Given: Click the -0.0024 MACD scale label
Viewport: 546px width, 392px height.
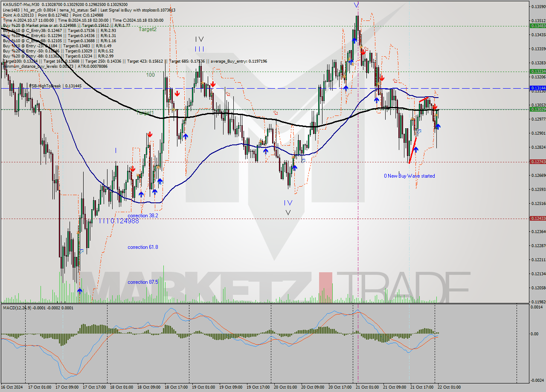Looking at the screenshot, I should coord(538,380).
